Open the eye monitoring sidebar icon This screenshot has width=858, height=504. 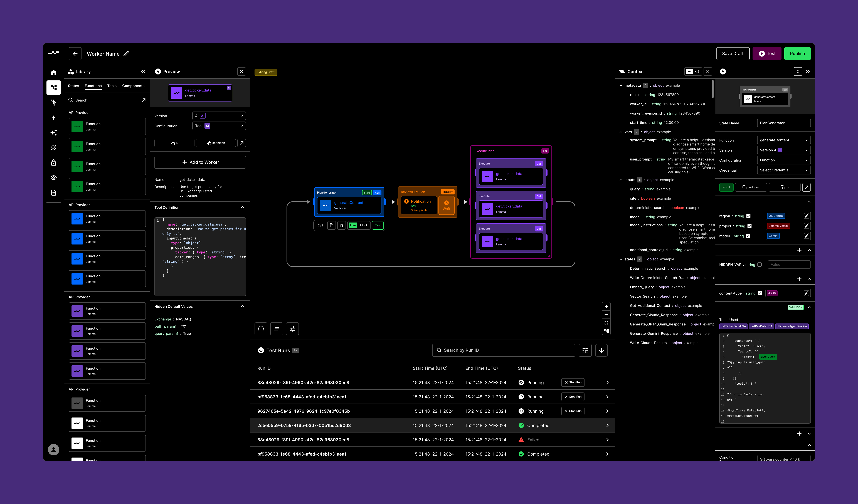(x=53, y=177)
